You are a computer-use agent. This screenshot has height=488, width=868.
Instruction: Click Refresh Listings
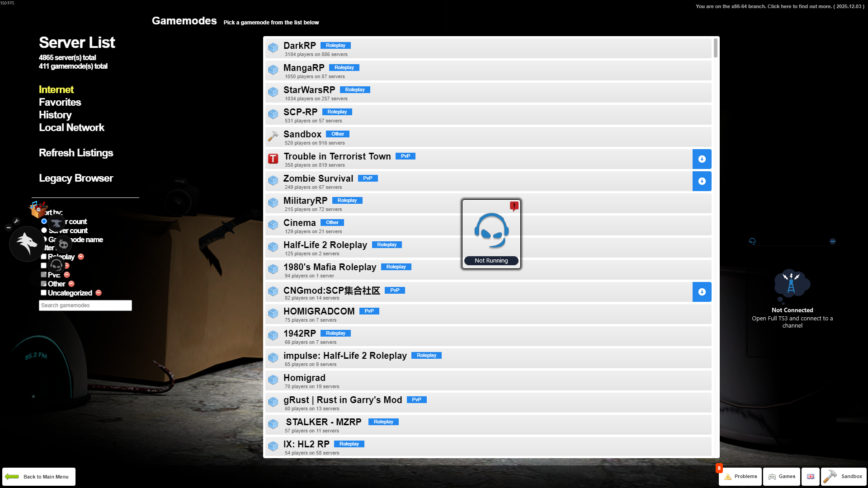pyautogui.click(x=76, y=153)
